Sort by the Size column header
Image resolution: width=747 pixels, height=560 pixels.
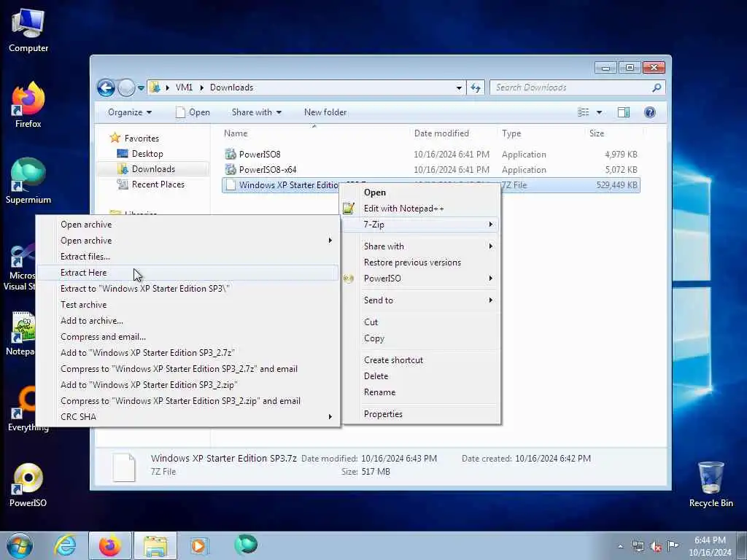pyautogui.click(x=614, y=133)
